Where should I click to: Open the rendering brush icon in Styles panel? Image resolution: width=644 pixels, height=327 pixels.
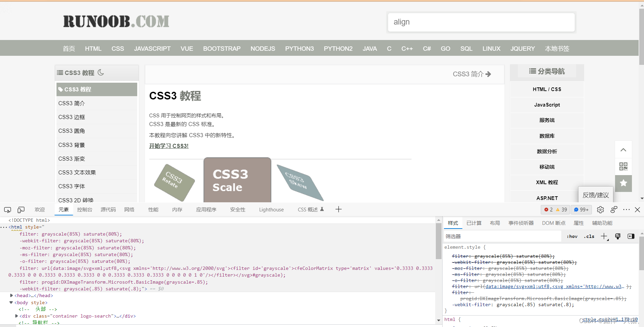coord(618,236)
